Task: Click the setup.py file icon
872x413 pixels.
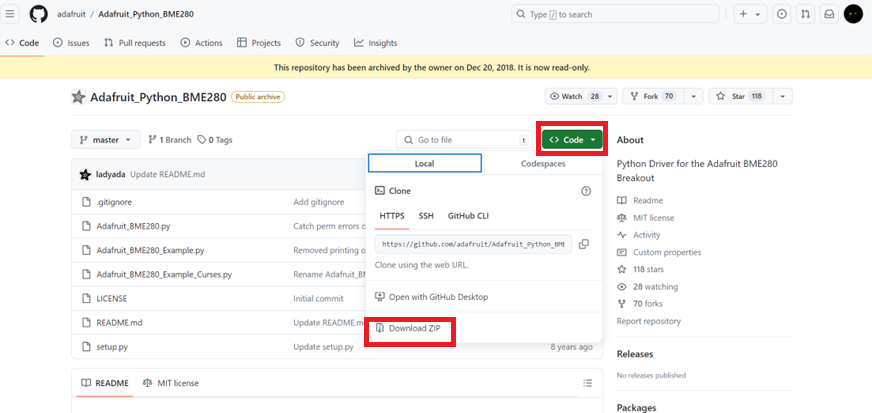Action: (x=86, y=347)
